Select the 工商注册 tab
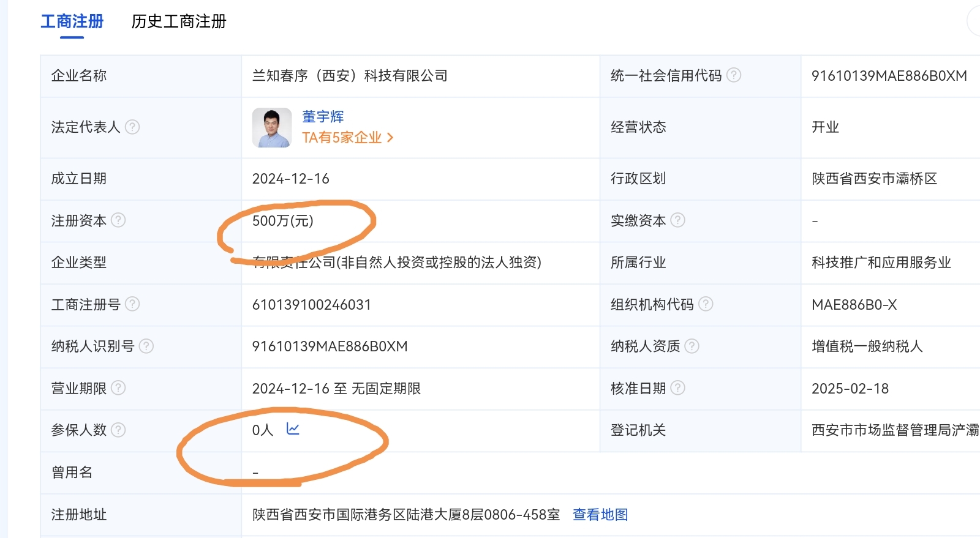 [72, 21]
